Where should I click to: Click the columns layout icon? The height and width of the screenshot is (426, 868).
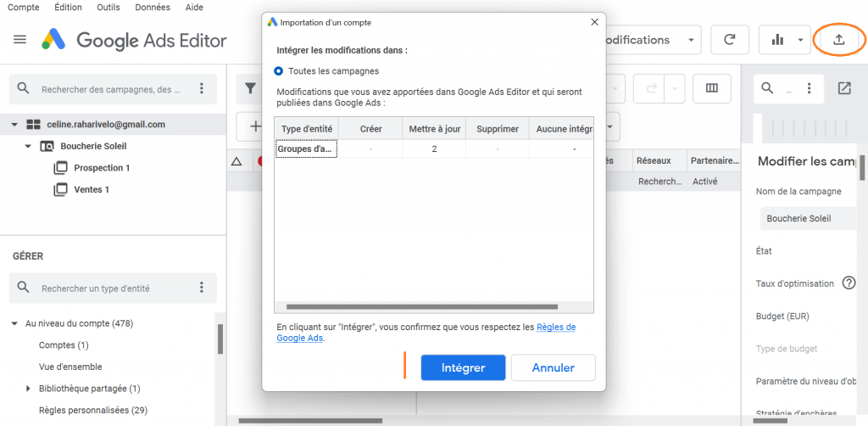(x=712, y=88)
